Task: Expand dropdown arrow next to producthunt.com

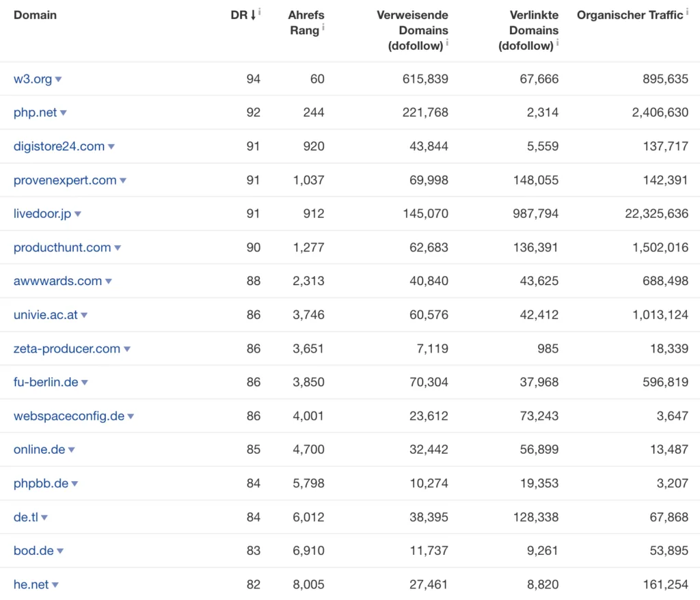Action: tap(118, 248)
